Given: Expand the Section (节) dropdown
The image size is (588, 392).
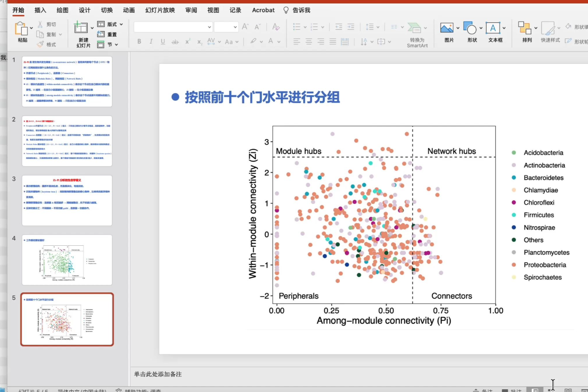Looking at the screenshot, I should pos(116,45).
